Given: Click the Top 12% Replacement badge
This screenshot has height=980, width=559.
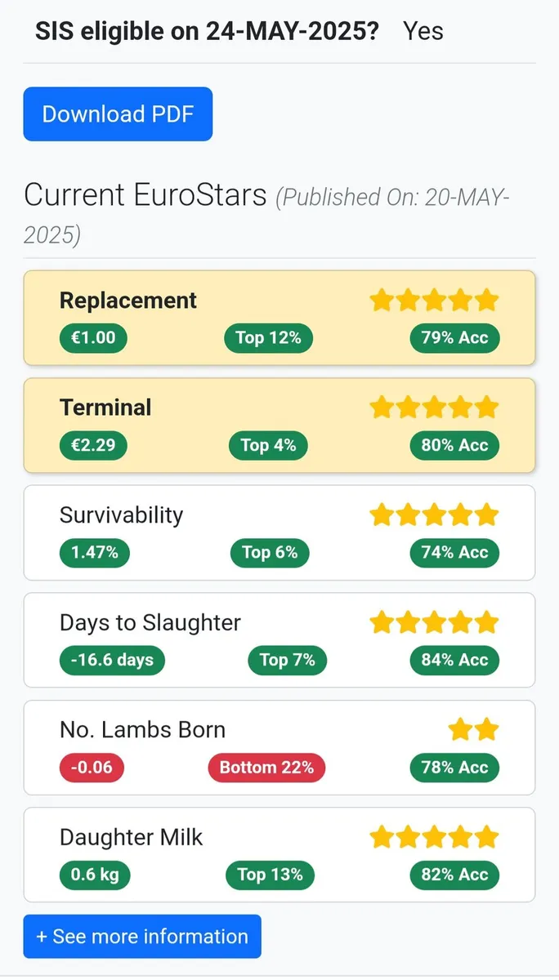Looking at the screenshot, I should (268, 338).
